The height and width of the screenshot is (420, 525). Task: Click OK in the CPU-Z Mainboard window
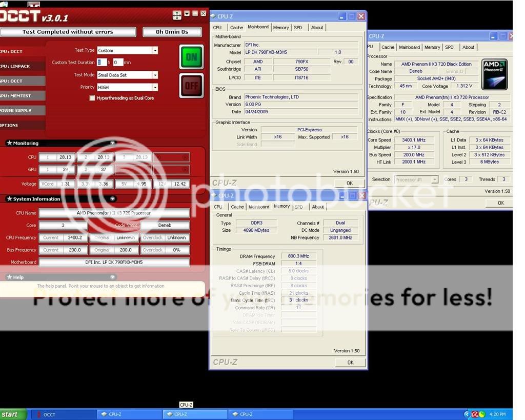(x=350, y=183)
